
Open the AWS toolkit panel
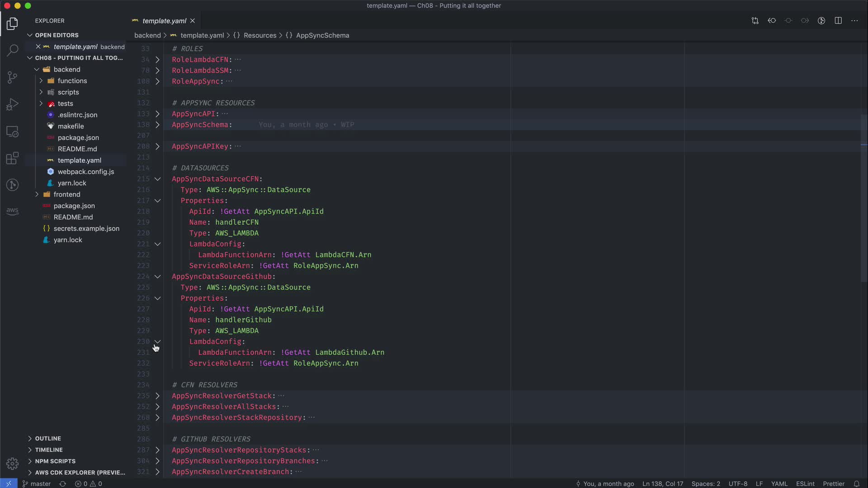pyautogui.click(x=12, y=211)
